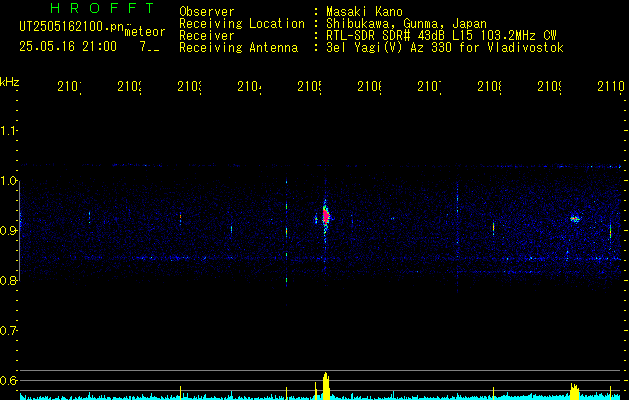Click the 2110 time axis label
The image size is (629, 400).
coord(611,86)
